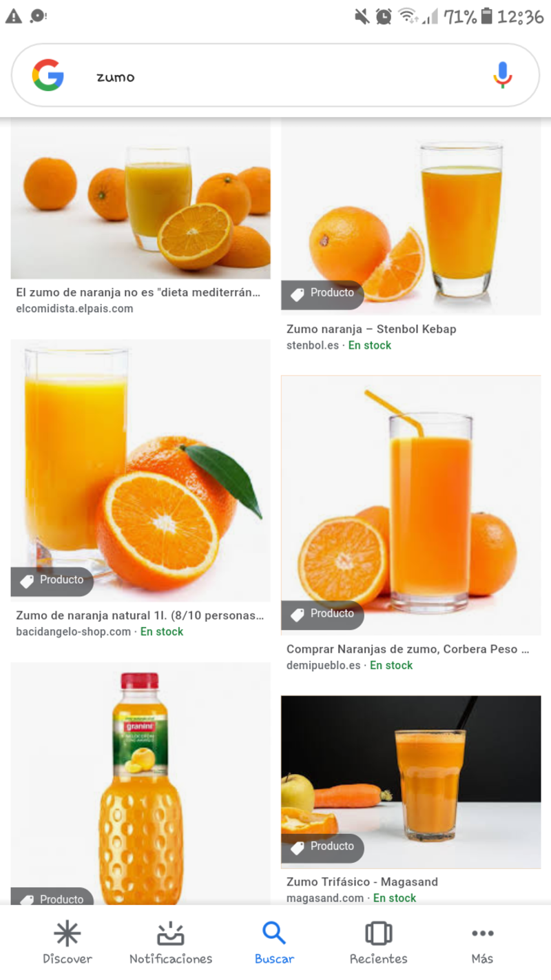Tap the alarm icon in status bar
Image resolution: width=551 pixels, height=980 pixels.
tap(384, 17)
